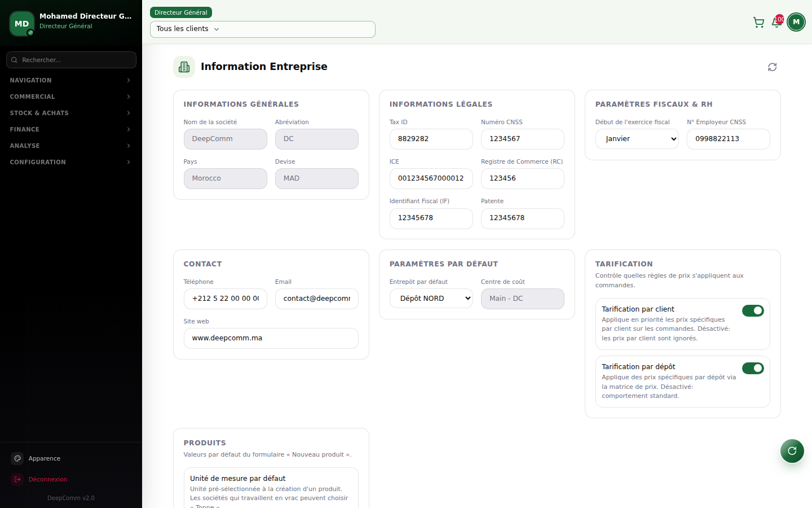Click the Directeur Général role badge
Screen dimensions: 812x508
point(181,12)
